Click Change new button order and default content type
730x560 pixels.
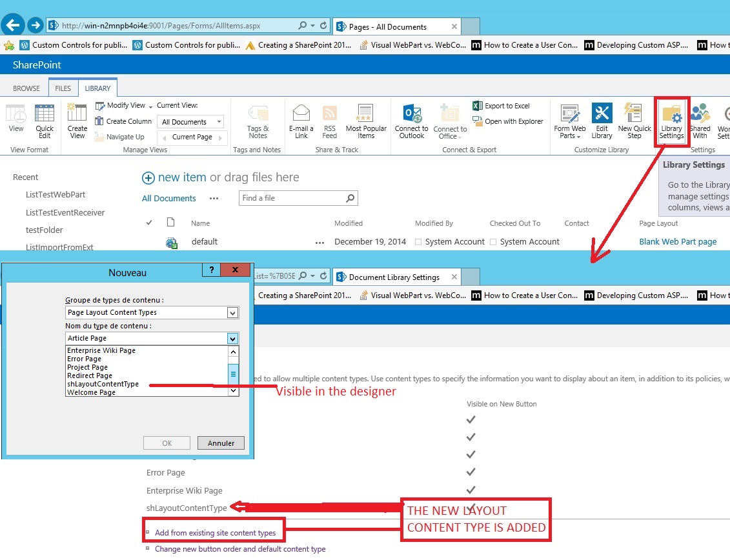(240, 549)
